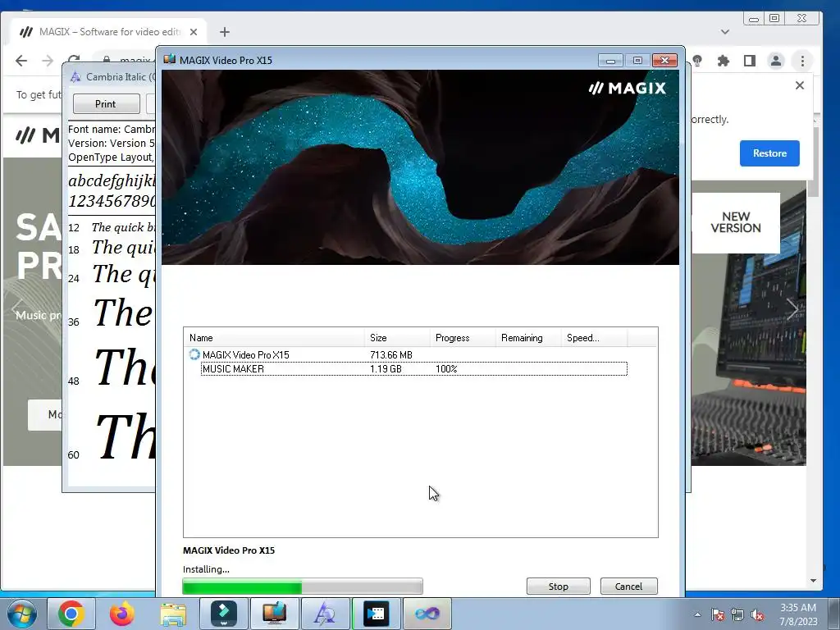
Task: Open Chrome profile avatar menu
Action: click(x=776, y=61)
